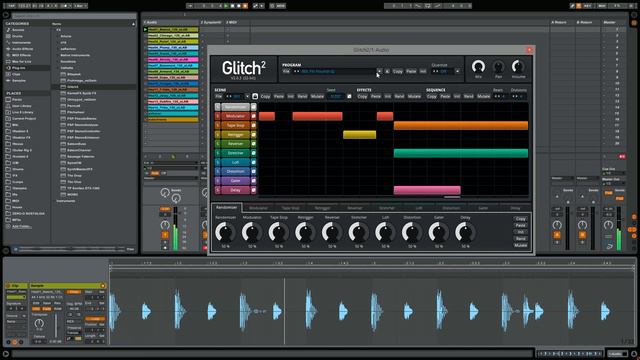The width and height of the screenshot is (640, 360).
Task: Click Ableton's transport Record button
Action: pos(239,6)
